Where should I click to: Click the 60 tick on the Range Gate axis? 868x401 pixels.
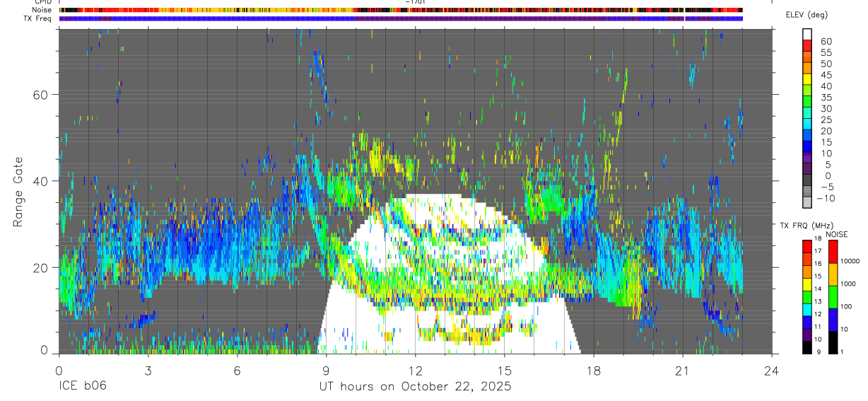tap(40, 94)
